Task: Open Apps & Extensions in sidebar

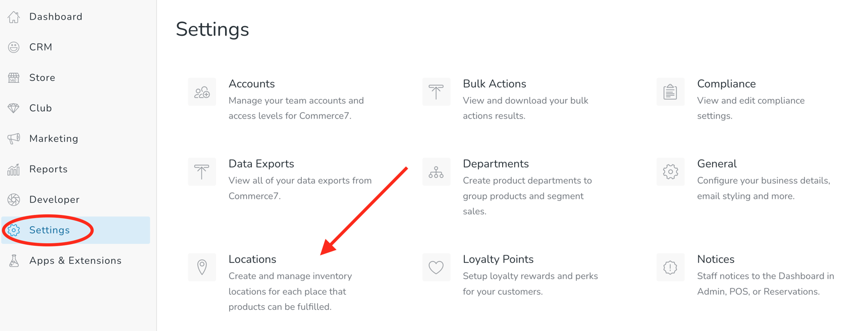Action: point(75,261)
